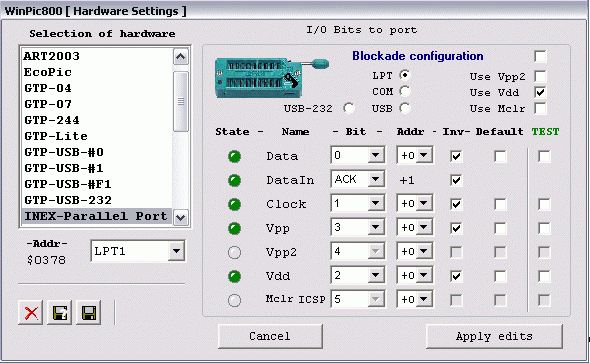Select GTP-07 in hardware list
The image size is (590, 363).
pos(97,104)
